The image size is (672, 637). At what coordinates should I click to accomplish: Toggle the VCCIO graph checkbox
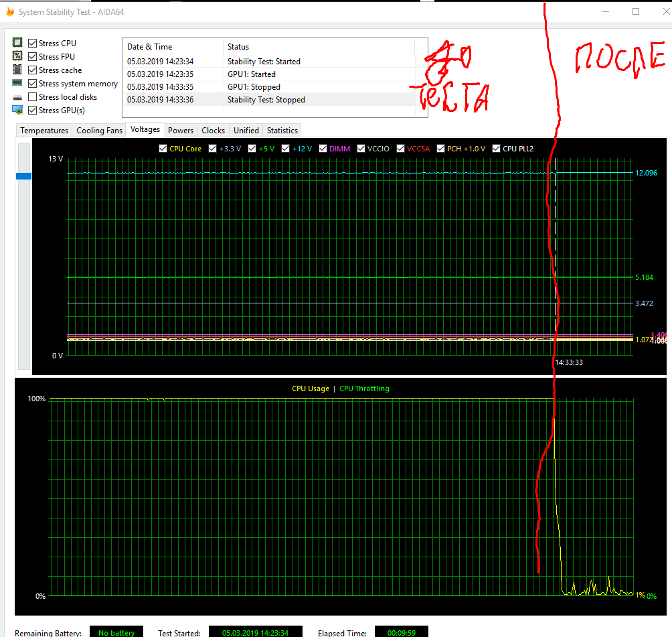point(361,149)
